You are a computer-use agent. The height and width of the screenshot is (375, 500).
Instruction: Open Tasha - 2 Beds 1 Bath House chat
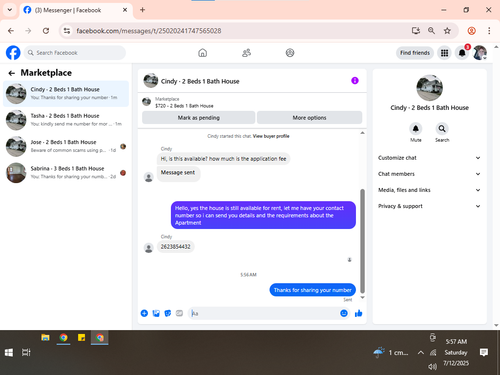coord(66,120)
